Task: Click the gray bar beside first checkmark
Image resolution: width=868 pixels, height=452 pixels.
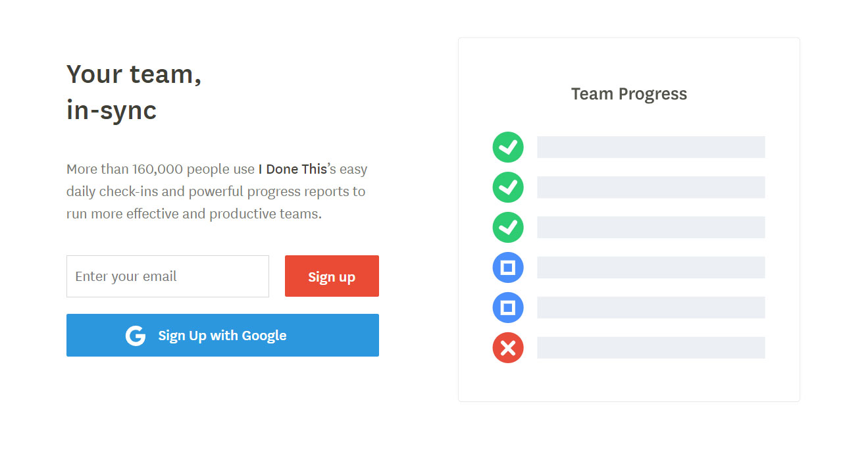Action: [651, 147]
